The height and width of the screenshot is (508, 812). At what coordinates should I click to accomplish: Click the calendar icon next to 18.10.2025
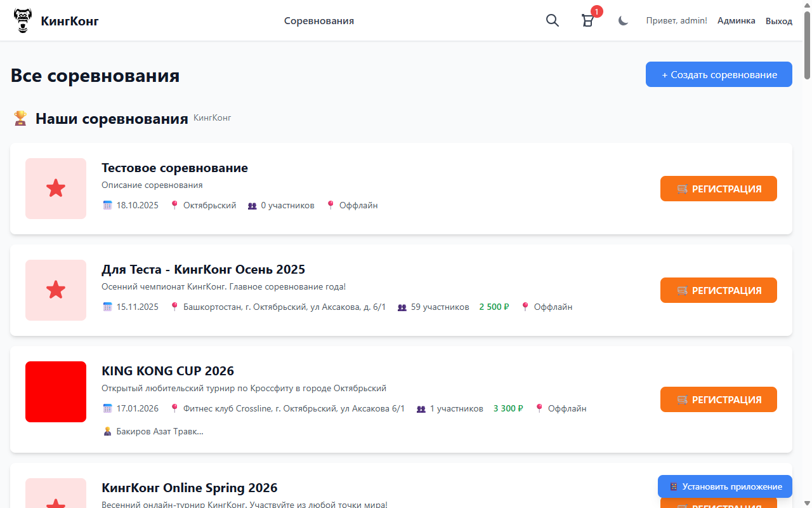(x=107, y=205)
